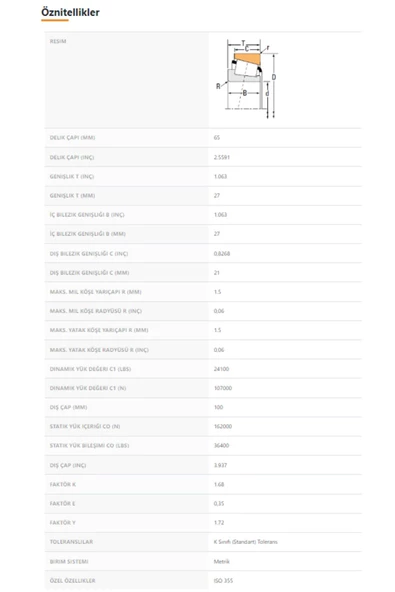Image resolution: width=395 pixels, height=592 pixels.
Task: Select Dış Bilezik Genişliği C (MM) value 21
Action: [216, 273]
